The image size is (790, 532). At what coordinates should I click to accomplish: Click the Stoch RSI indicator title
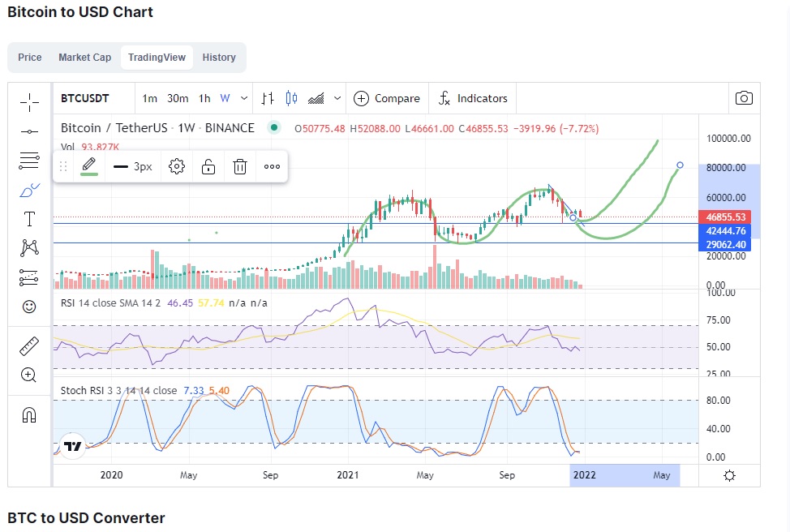point(118,390)
